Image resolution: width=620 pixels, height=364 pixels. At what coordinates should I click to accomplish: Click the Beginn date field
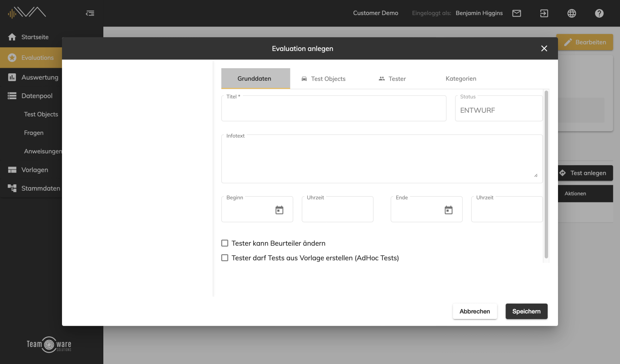pos(257,209)
